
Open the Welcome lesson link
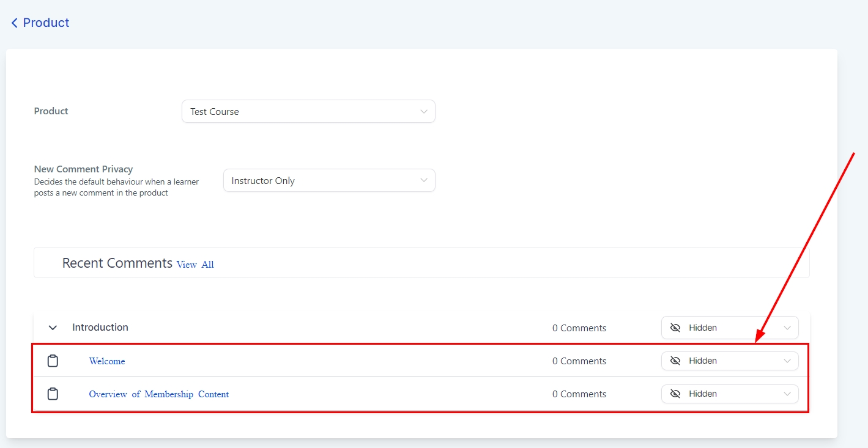pos(107,361)
